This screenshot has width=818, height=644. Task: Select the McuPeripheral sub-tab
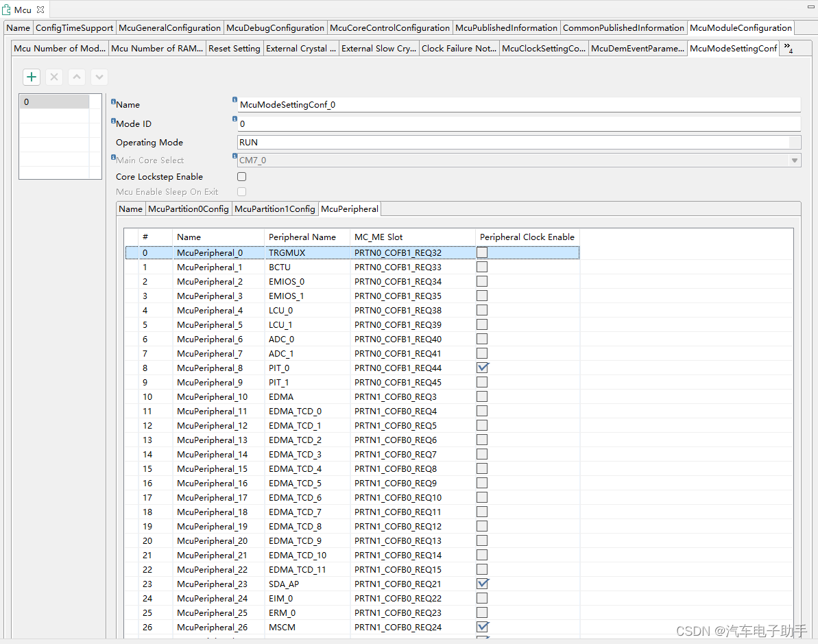click(350, 208)
